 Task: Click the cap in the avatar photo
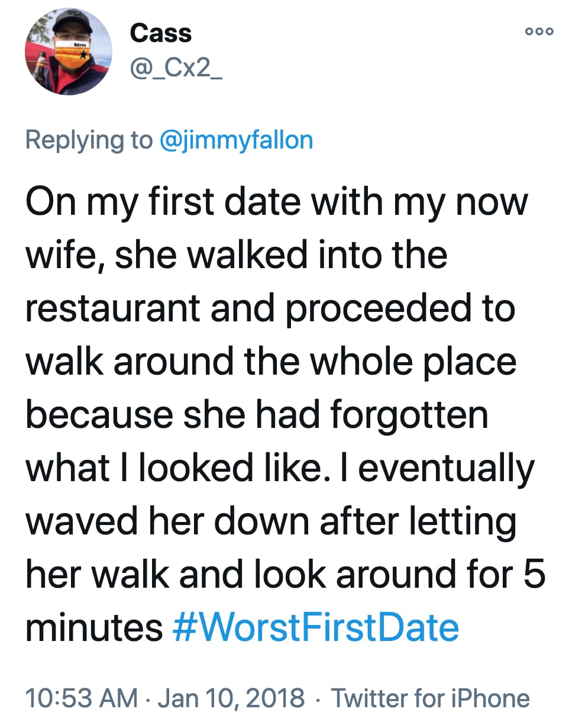65,24
